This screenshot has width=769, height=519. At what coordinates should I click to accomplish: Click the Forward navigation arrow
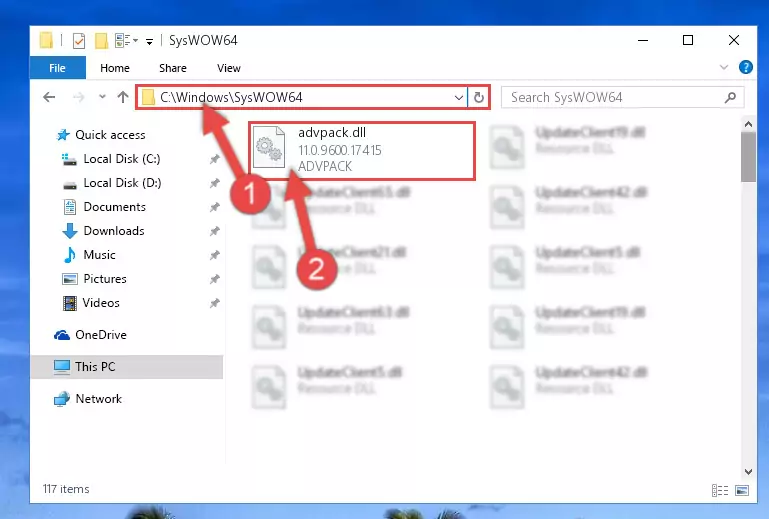(78, 97)
